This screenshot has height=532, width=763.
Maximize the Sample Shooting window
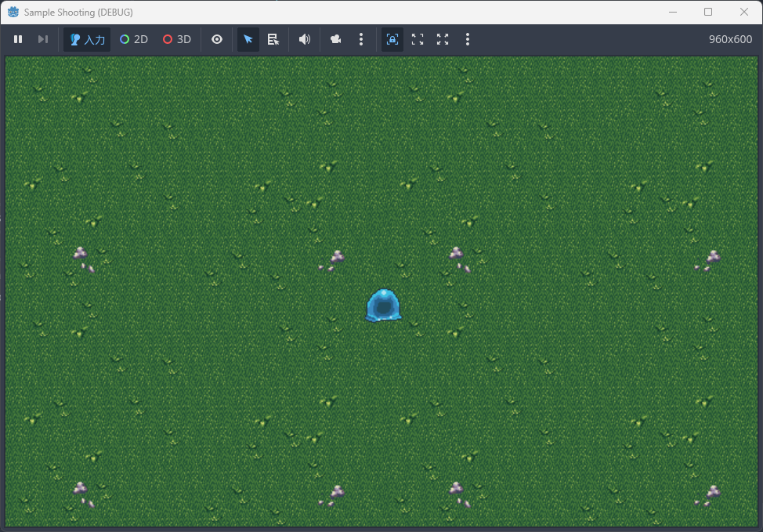(708, 12)
